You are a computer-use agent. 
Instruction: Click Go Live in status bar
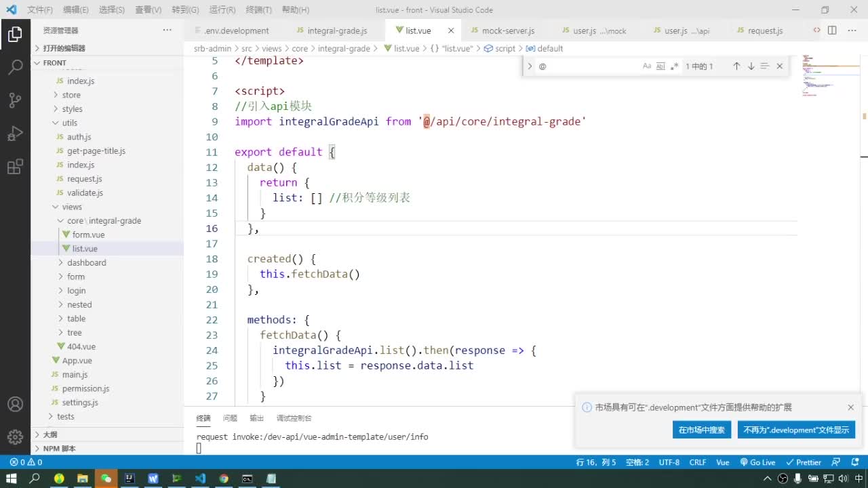pos(757,462)
